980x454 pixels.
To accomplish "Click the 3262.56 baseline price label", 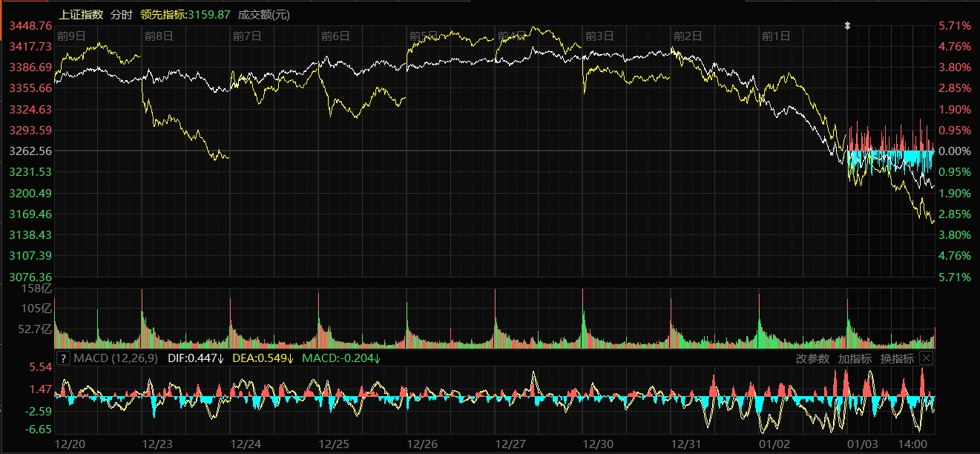I will click(30, 151).
